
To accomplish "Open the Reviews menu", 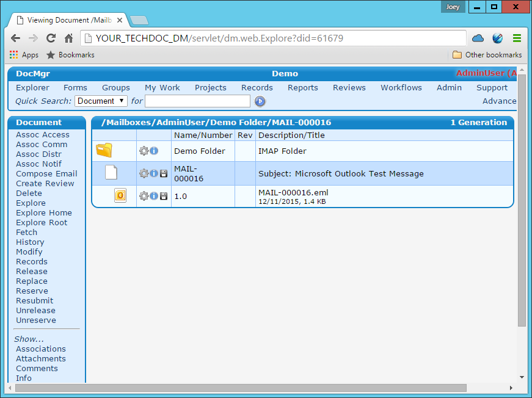I will 349,87.
